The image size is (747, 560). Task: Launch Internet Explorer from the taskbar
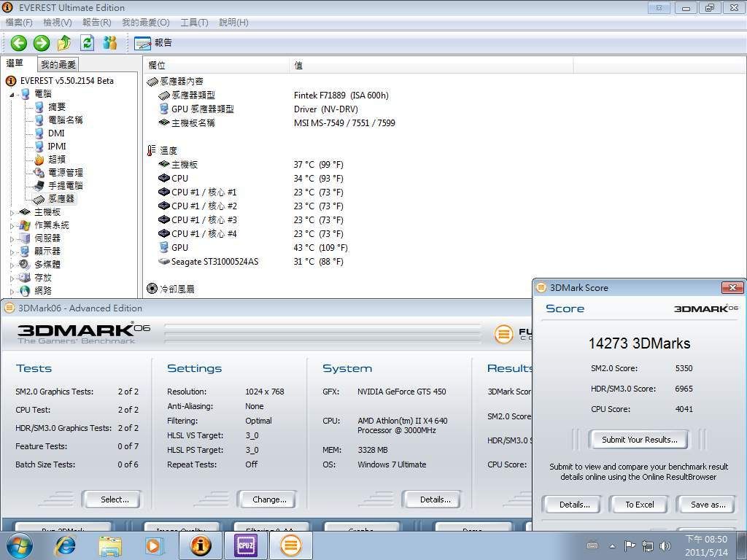point(64,546)
